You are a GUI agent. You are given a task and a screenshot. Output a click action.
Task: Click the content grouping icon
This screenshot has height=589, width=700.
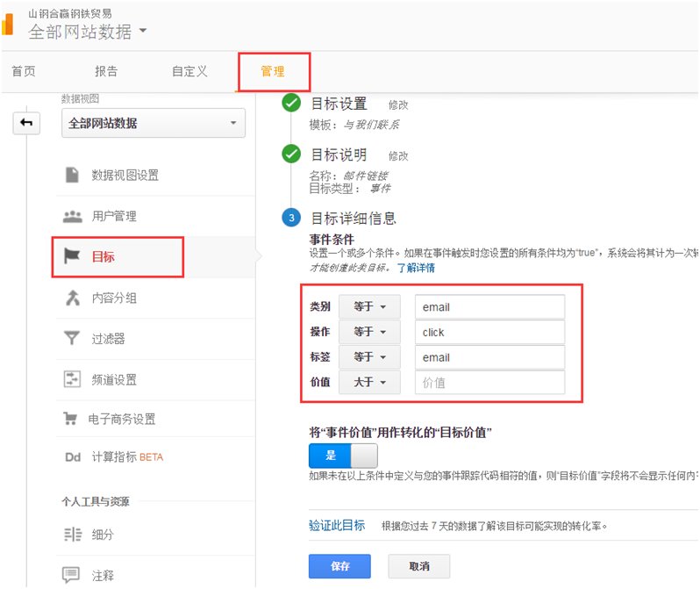(72, 298)
